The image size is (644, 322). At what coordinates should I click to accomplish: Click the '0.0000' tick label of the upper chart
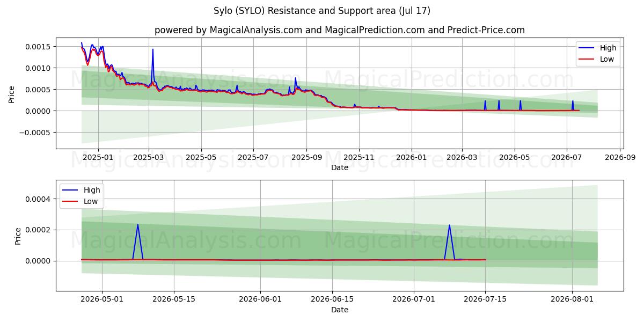click(x=38, y=111)
